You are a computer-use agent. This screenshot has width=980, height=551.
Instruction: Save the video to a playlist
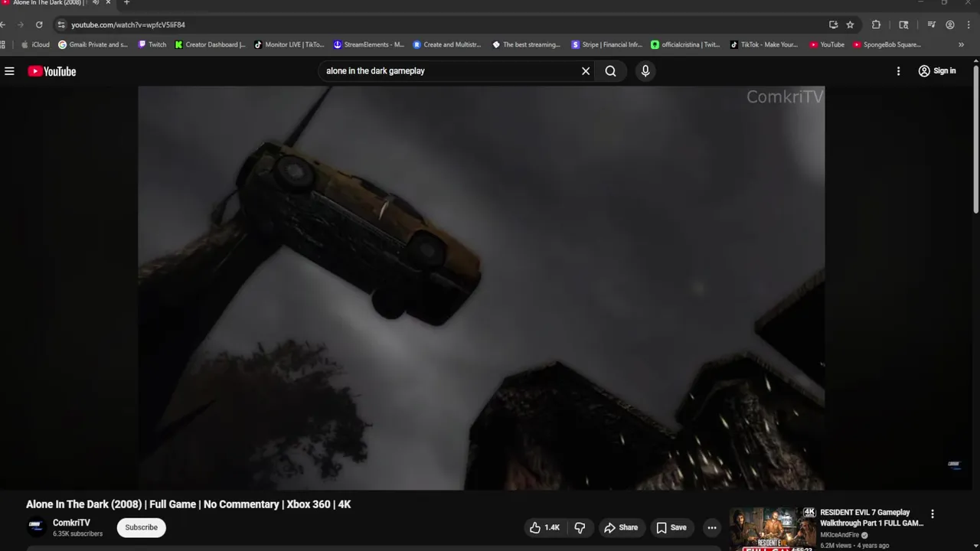[671, 527]
